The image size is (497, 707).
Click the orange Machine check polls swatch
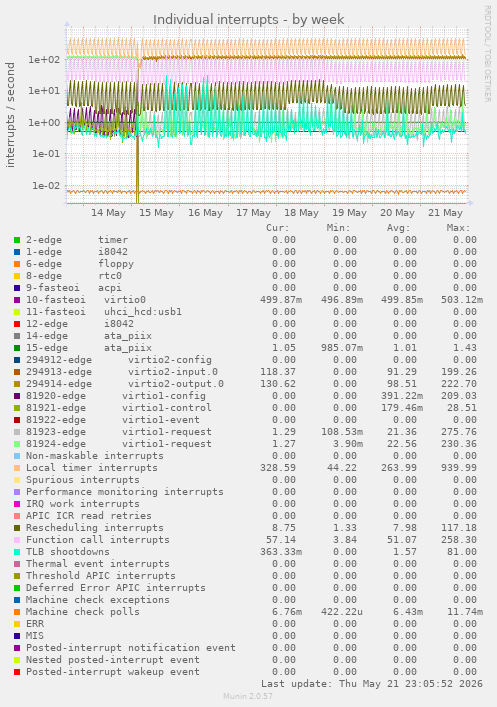coord(17,612)
